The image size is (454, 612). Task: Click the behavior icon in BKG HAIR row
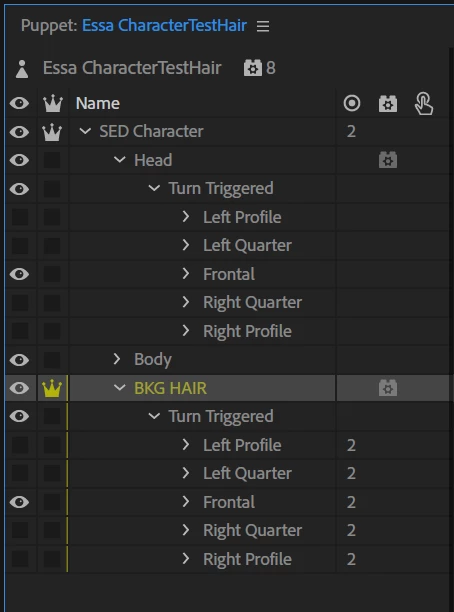coord(388,388)
